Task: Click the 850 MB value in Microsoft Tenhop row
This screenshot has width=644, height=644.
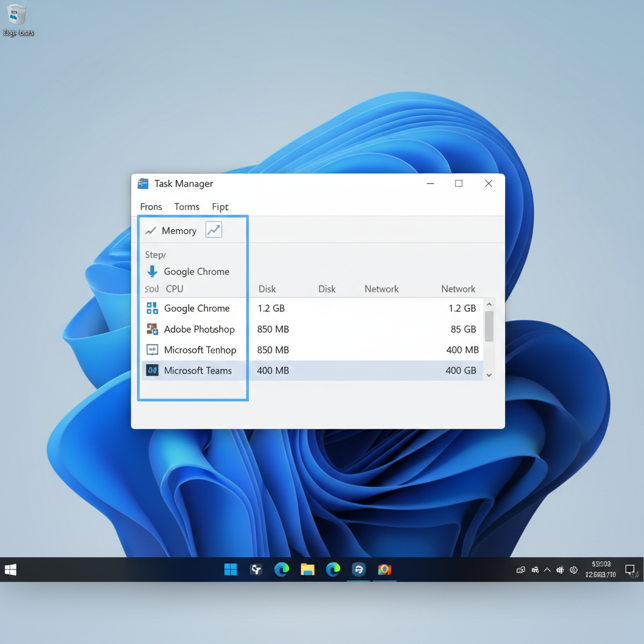Action: tap(273, 350)
